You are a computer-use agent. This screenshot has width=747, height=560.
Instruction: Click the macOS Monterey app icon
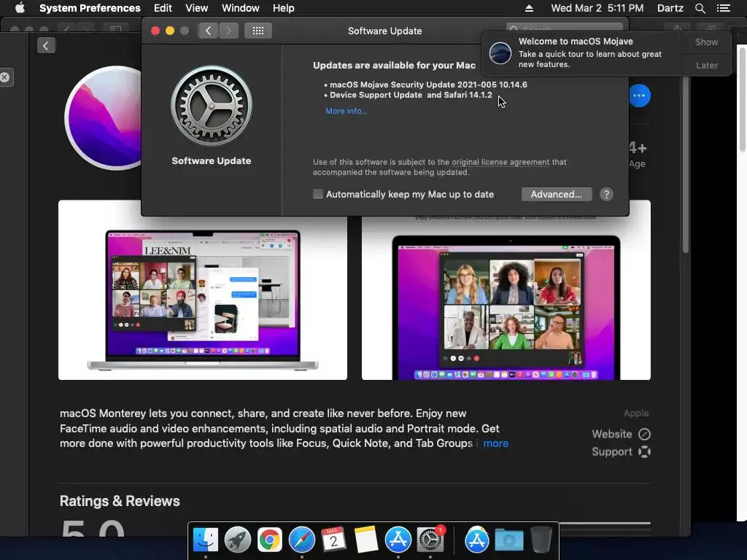coord(104,117)
